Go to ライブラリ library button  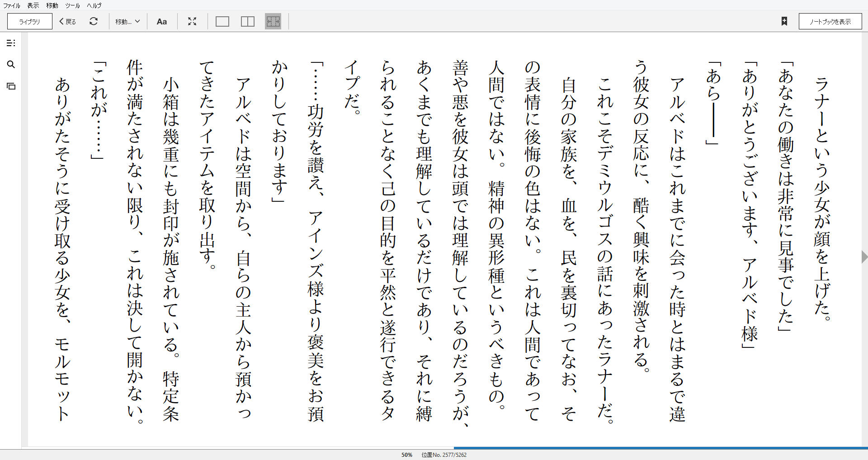click(30, 21)
